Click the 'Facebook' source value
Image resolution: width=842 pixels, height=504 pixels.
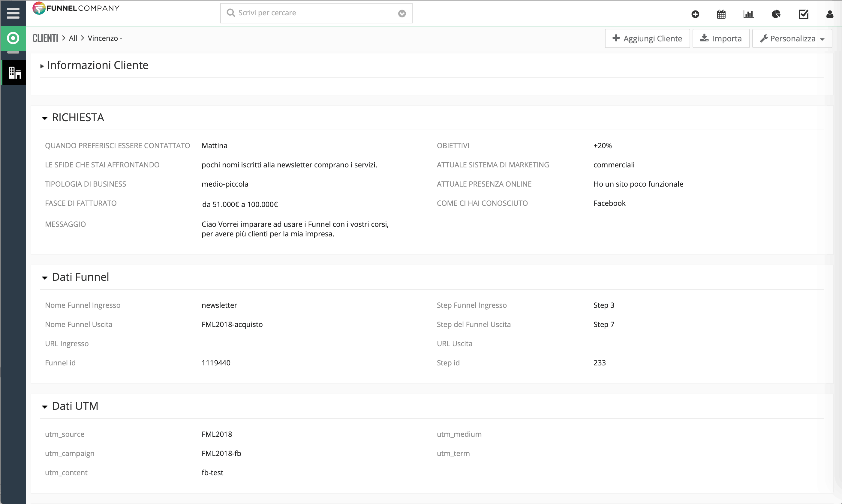click(x=609, y=203)
